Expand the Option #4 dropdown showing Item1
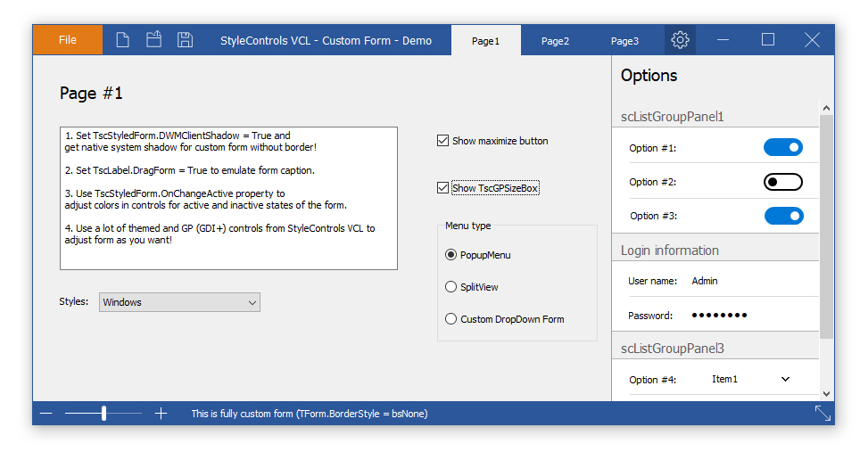The width and height of the screenshot is (868, 460). click(x=750, y=379)
